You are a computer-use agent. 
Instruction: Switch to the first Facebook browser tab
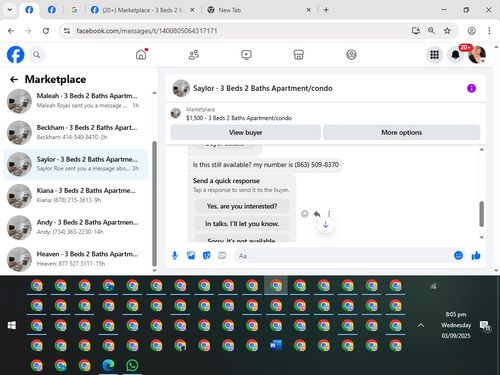pos(29,10)
